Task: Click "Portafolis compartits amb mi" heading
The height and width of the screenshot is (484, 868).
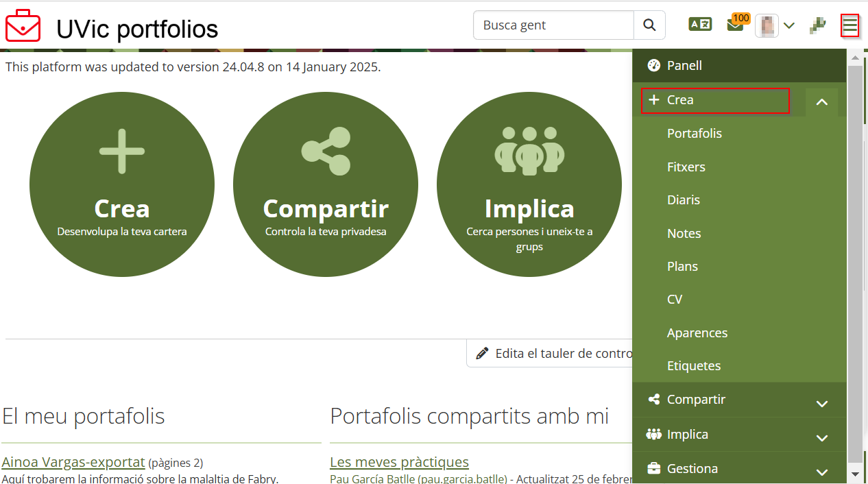Action: point(470,415)
